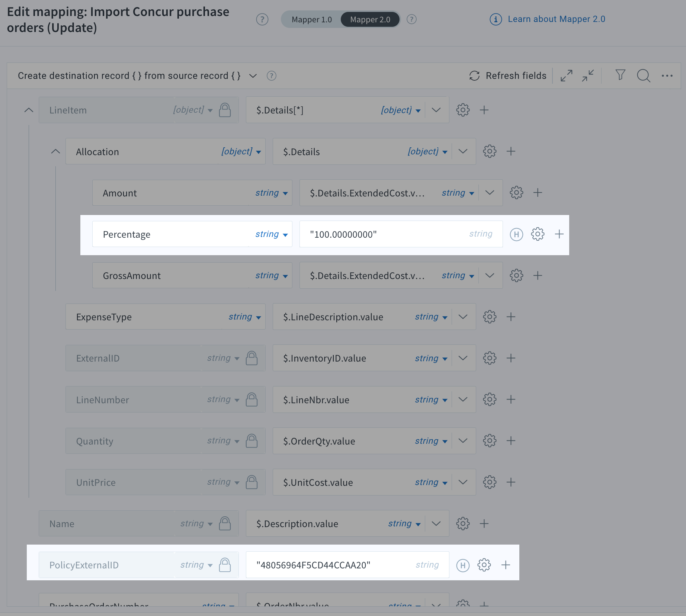Change $.Description.value source type dropdown
The width and height of the screenshot is (686, 616).
(404, 524)
